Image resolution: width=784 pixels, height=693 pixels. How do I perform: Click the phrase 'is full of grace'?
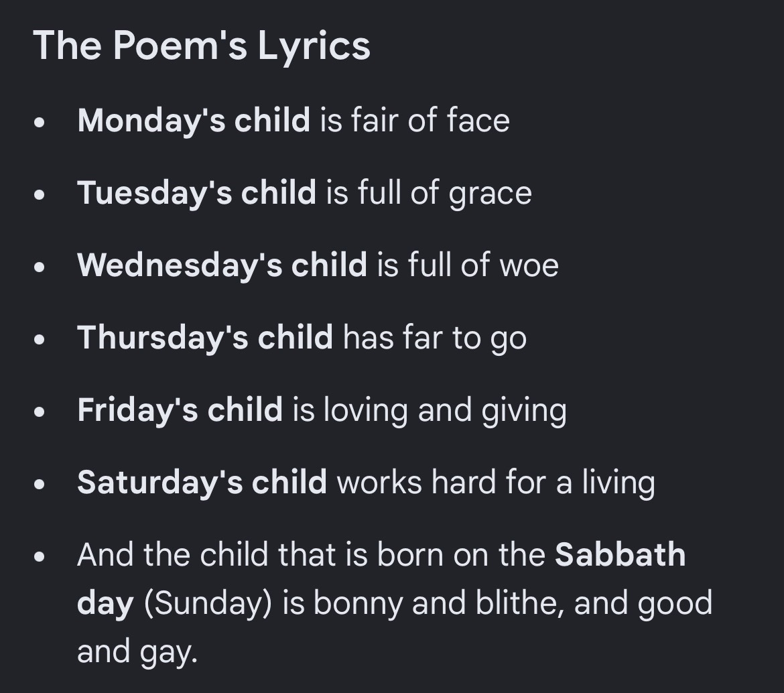click(429, 194)
